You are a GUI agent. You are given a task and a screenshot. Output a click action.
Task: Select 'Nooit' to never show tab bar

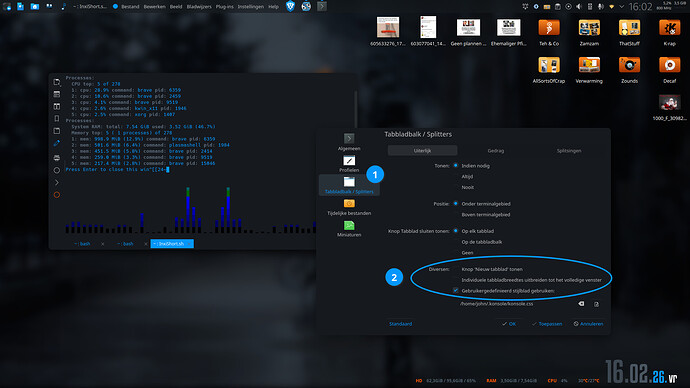463,187
